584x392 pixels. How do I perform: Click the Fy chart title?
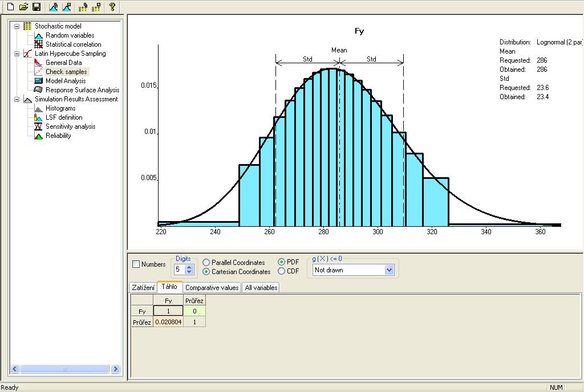(359, 31)
